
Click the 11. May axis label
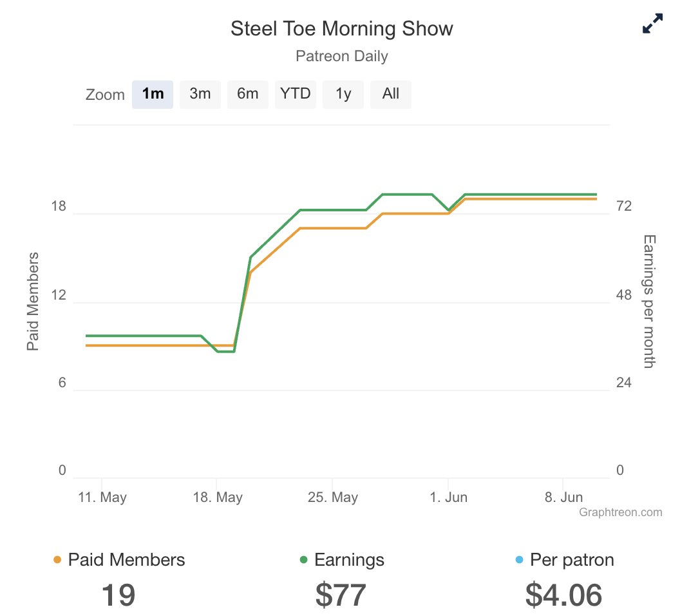tap(102, 497)
